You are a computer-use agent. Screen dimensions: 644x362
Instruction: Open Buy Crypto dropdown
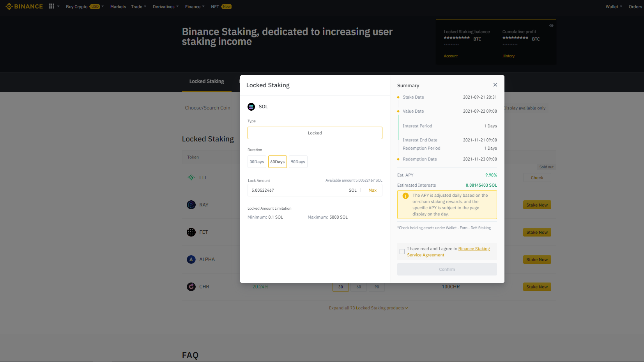(x=85, y=7)
